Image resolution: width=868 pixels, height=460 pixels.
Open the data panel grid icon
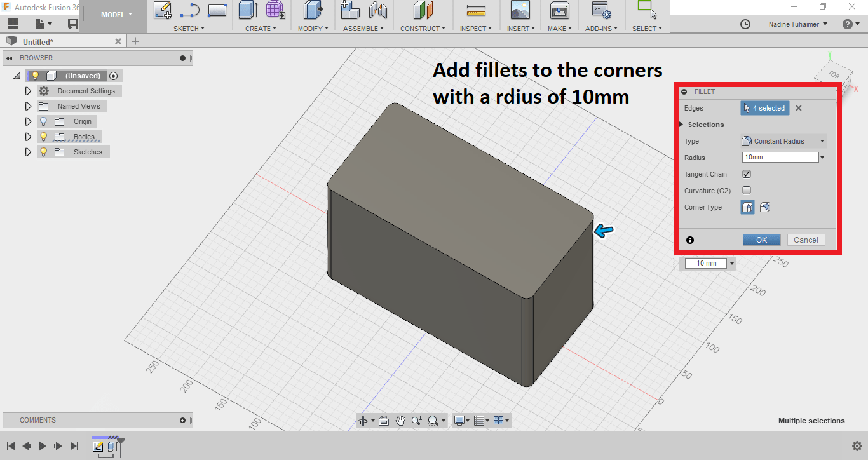click(13, 24)
